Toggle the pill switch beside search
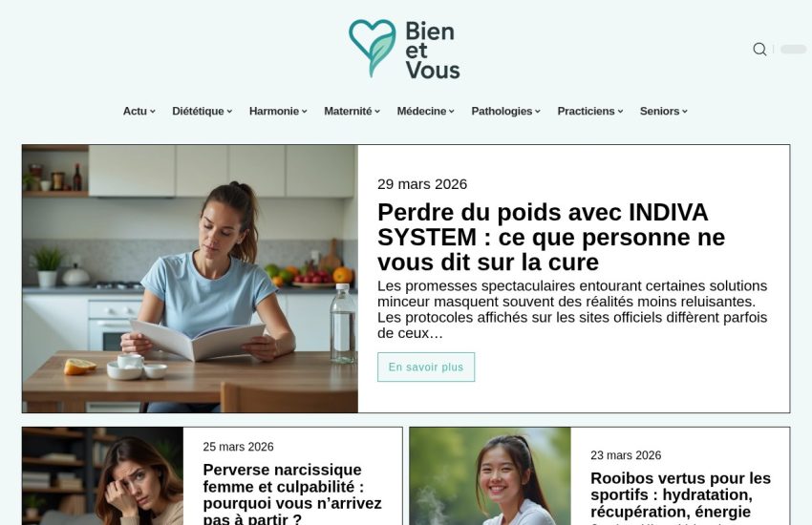812x525 pixels. pyautogui.click(x=793, y=49)
